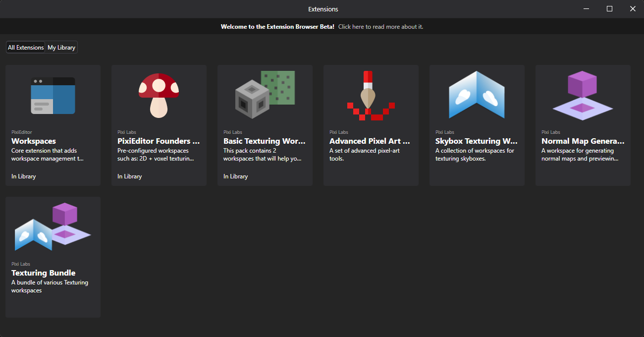Open the Normal Map Generator title
This screenshot has height=337, width=644.
pos(583,141)
